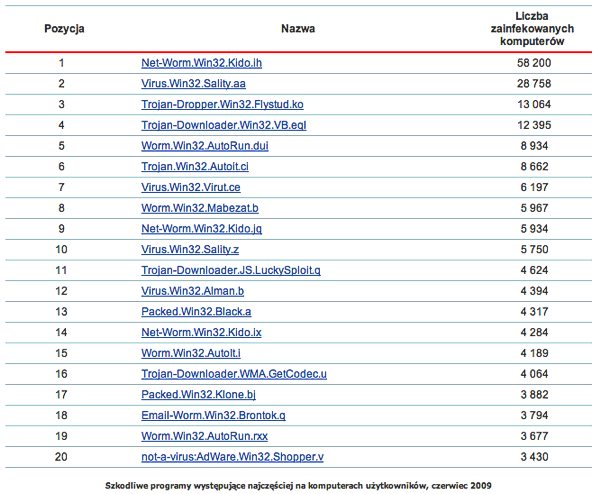
Task: Select the value 4 284
Action: coord(534,332)
